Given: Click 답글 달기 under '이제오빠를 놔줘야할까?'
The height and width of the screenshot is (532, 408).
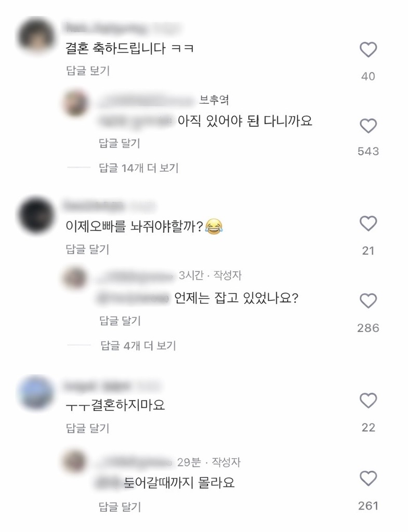Looking at the screenshot, I should pos(87,249).
